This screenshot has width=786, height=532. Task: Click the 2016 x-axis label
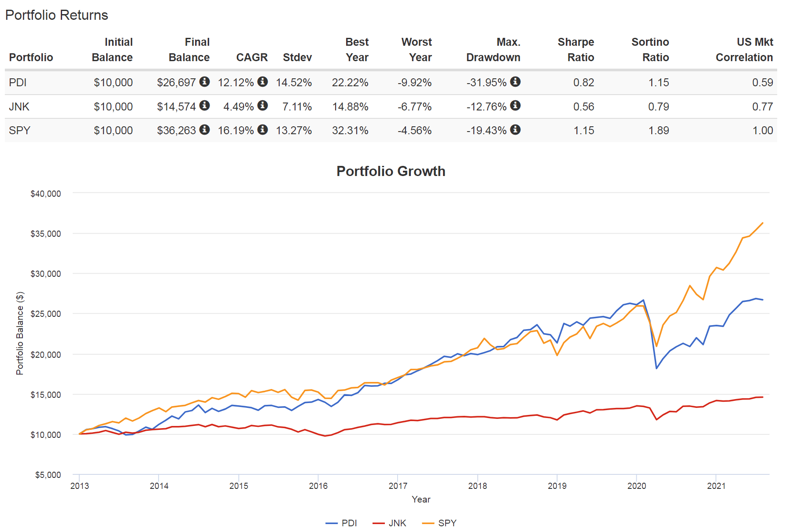coord(318,486)
